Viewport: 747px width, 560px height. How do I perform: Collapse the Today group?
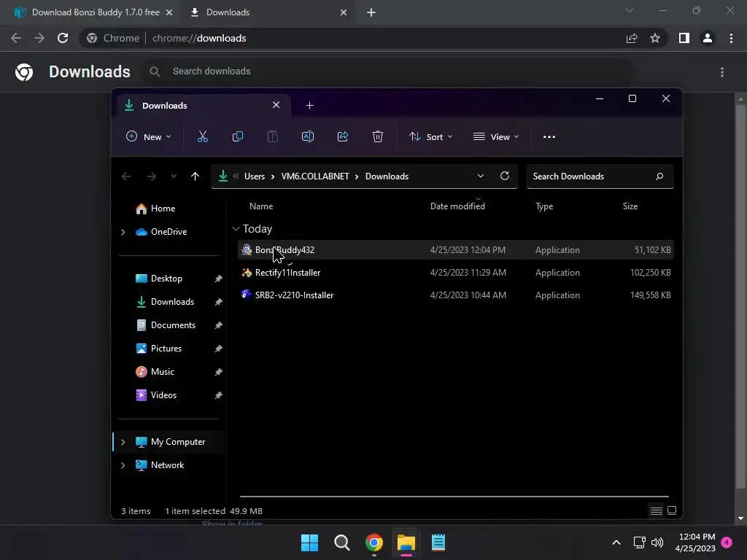236,229
